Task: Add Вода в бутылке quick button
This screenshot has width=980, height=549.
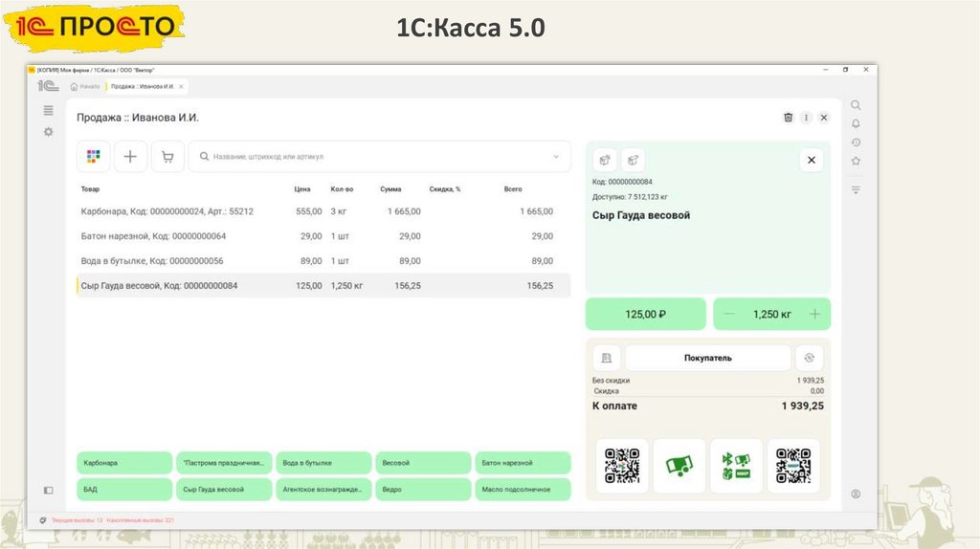Action: click(x=323, y=463)
